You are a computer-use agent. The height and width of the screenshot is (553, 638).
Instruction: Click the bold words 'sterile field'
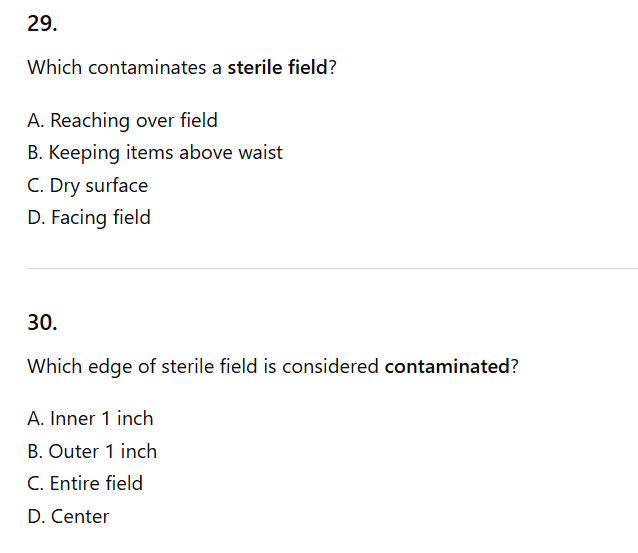(x=277, y=68)
